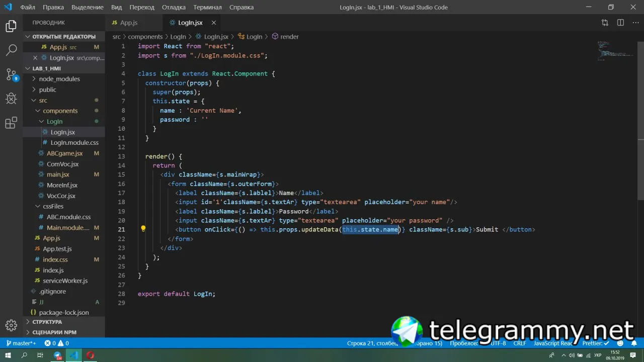Click the src breadcrumb segment
This screenshot has height=362, width=644.
(117, 37)
